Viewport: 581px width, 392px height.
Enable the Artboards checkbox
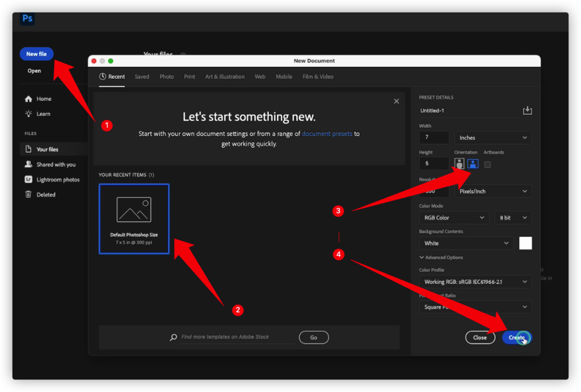[x=487, y=164]
